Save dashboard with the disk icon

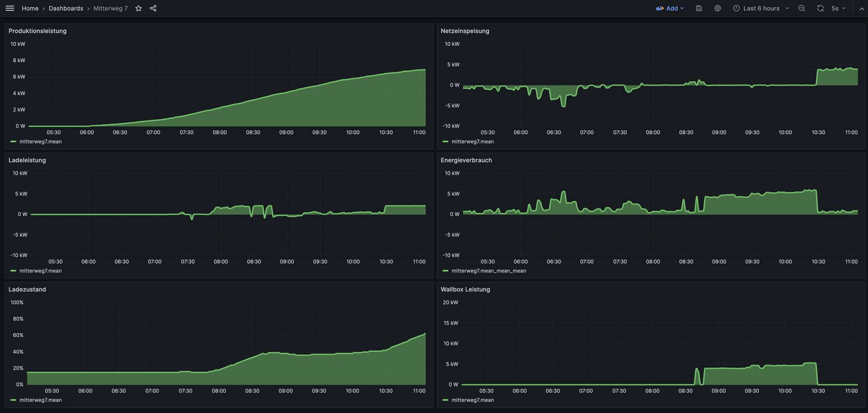point(699,8)
